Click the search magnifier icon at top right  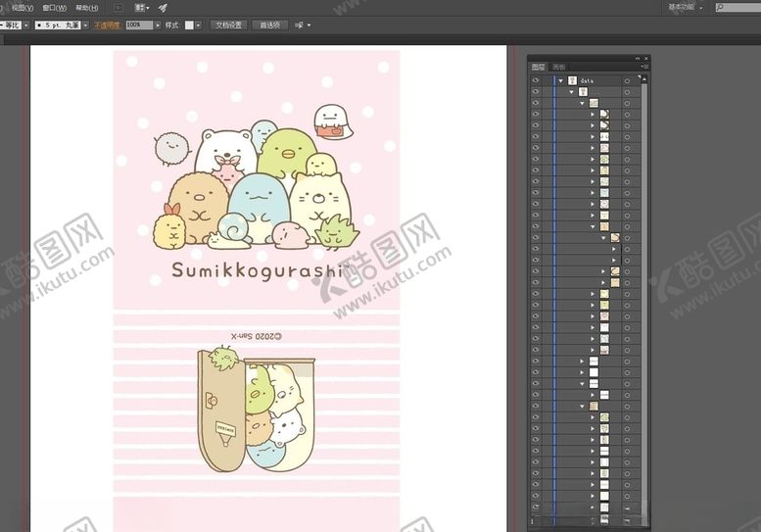click(x=720, y=8)
